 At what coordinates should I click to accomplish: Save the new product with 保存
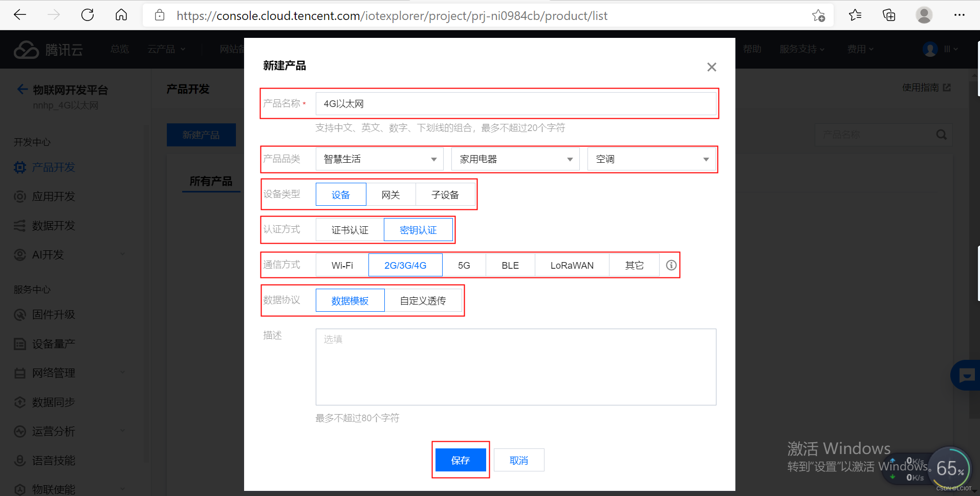pyautogui.click(x=461, y=460)
